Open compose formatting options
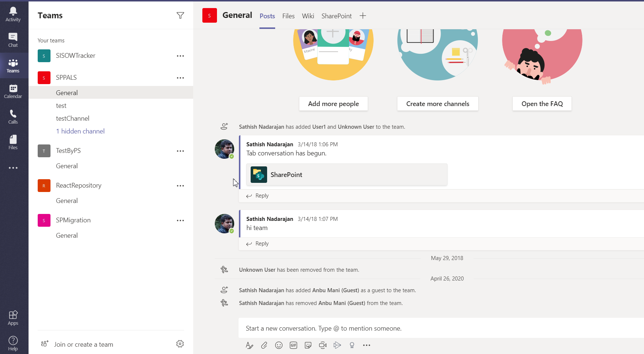Screen dimensions: 644x354 click(x=249, y=345)
